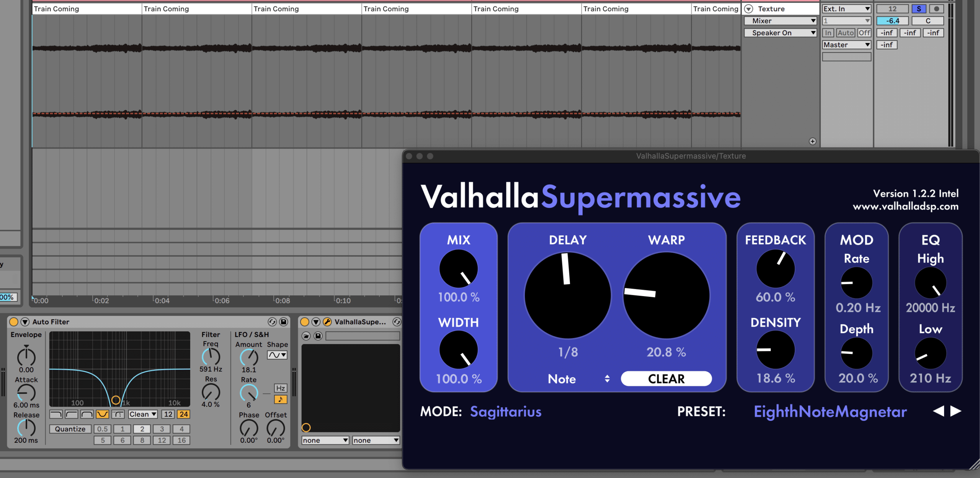
Task: Open the Clean circuit type dropdown
Action: (x=143, y=414)
